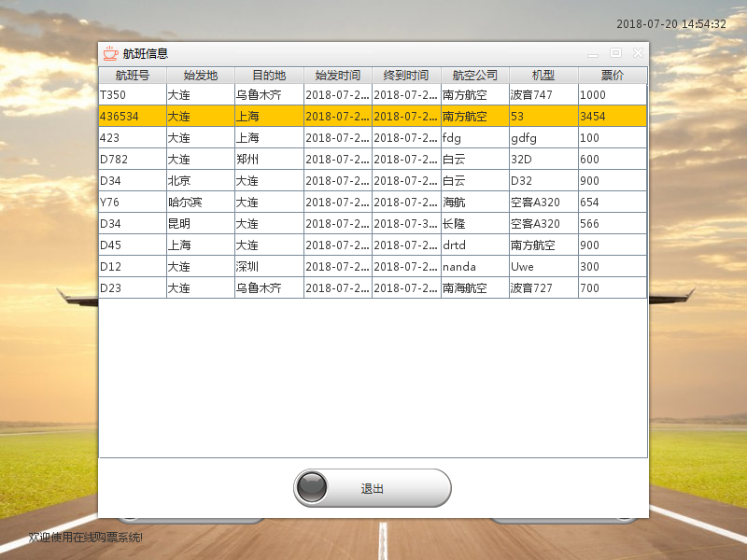Click origin cell 哈尔滨
747x560 pixels.
pyautogui.click(x=201, y=202)
